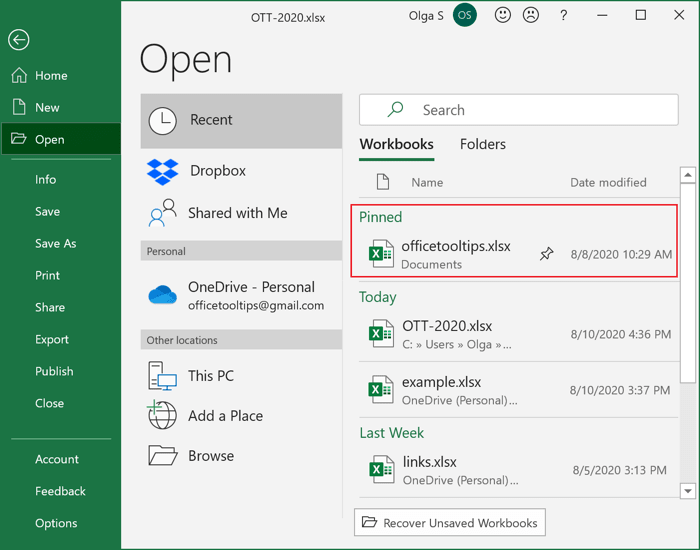Send a smile feedback via happy face icon
Screen dimensions: 700x550
(503, 15)
